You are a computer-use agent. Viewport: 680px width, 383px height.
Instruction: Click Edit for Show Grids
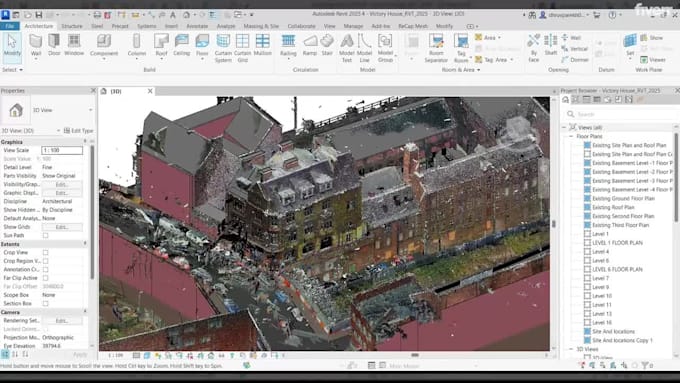point(62,227)
